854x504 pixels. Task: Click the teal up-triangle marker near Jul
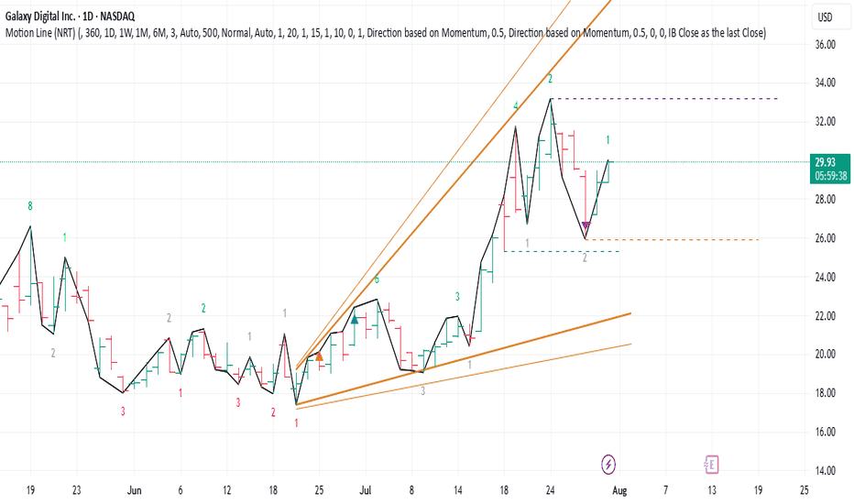(355, 319)
